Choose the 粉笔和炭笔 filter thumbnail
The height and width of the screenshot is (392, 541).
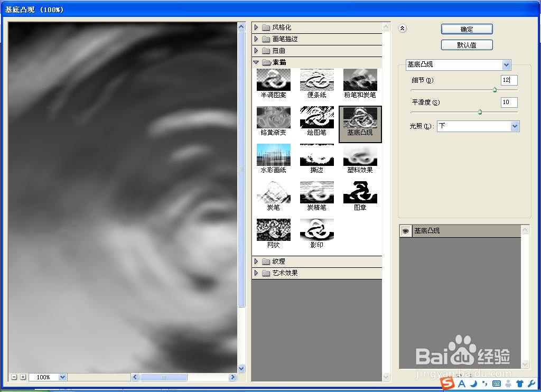pyautogui.click(x=360, y=80)
